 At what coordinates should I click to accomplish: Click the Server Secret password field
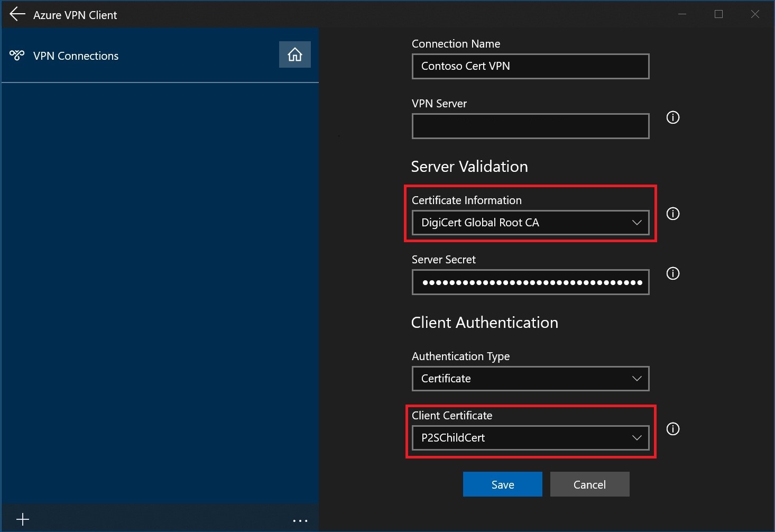tap(530, 282)
